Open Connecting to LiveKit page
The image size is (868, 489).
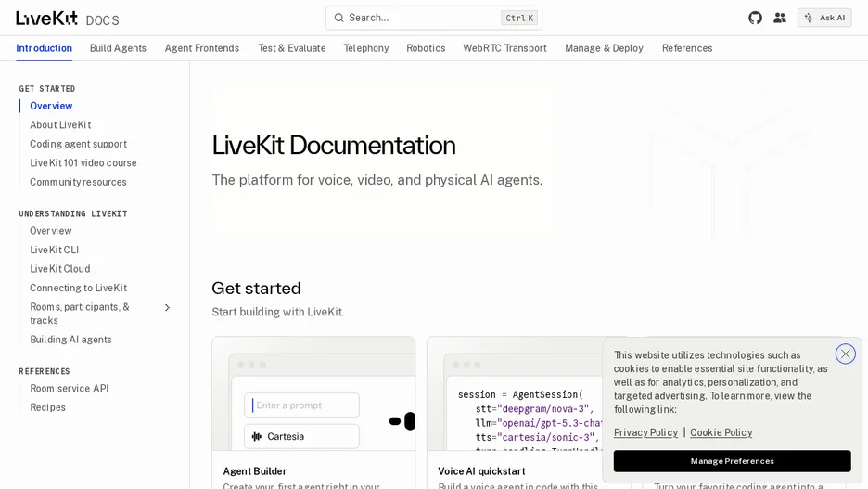(78, 288)
